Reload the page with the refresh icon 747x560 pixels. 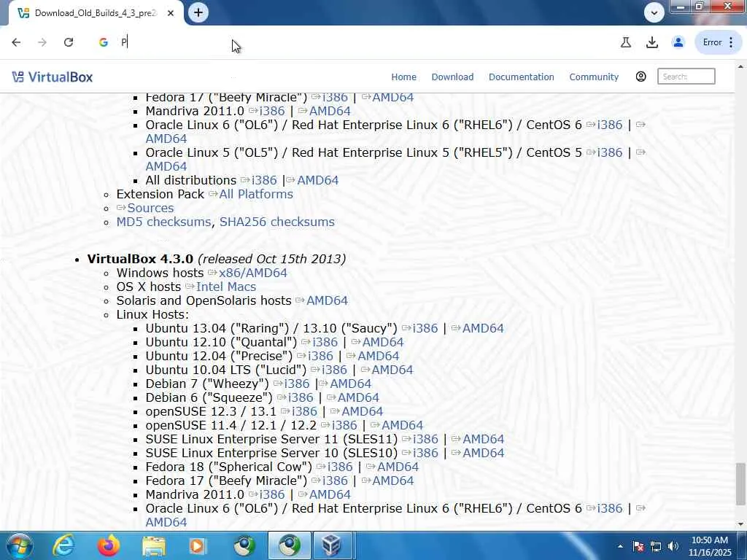tap(69, 42)
